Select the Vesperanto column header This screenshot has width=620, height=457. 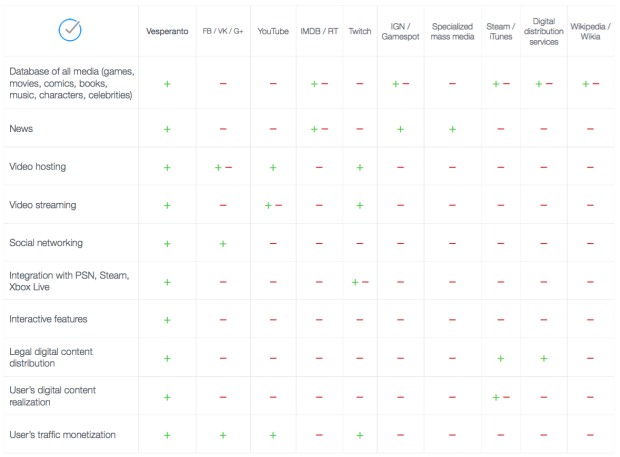coord(167,31)
